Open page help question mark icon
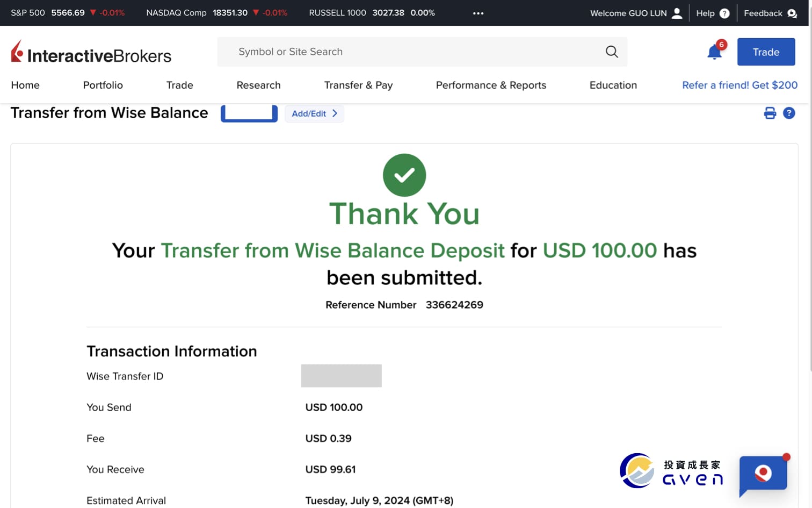The width and height of the screenshot is (812, 508). point(789,113)
